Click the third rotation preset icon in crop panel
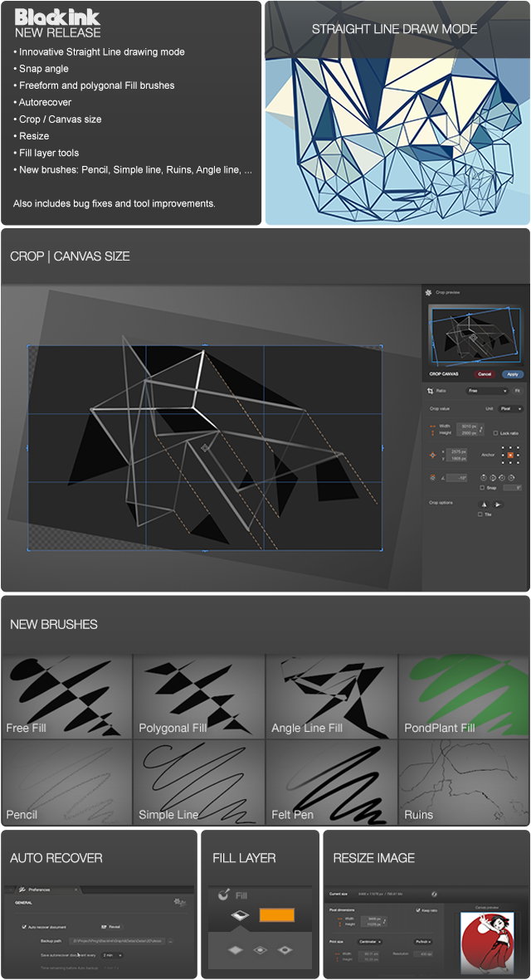The height and width of the screenshot is (980, 531). tap(502, 477)
